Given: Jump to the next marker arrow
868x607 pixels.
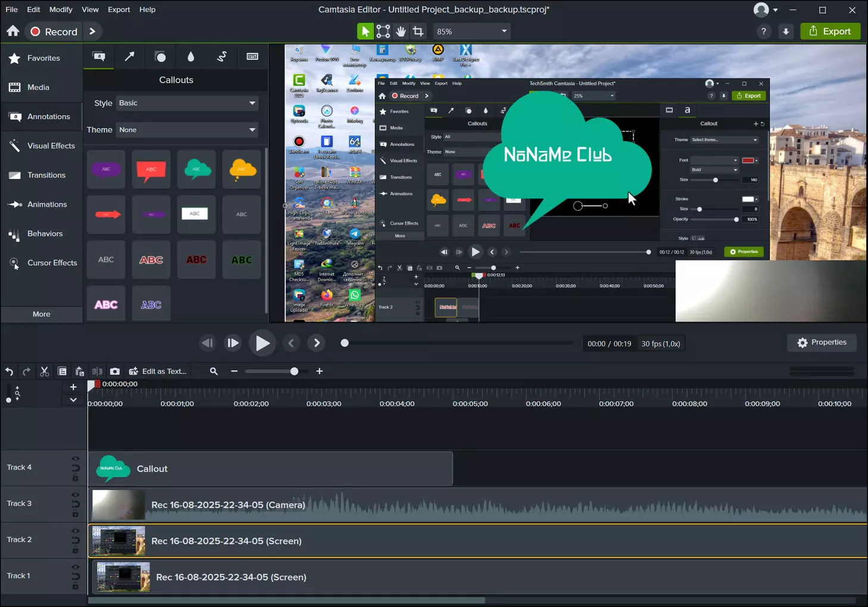Looking at the screenshot, I should [317, 343].
